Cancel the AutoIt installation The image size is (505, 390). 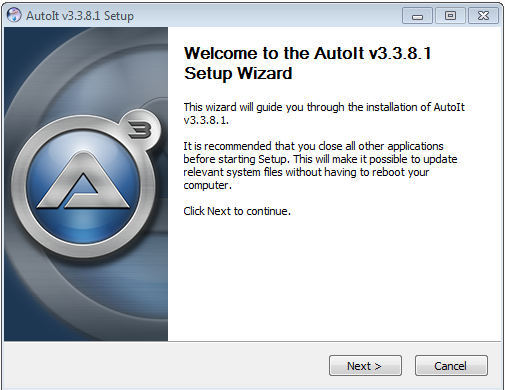tap(451, 366)
